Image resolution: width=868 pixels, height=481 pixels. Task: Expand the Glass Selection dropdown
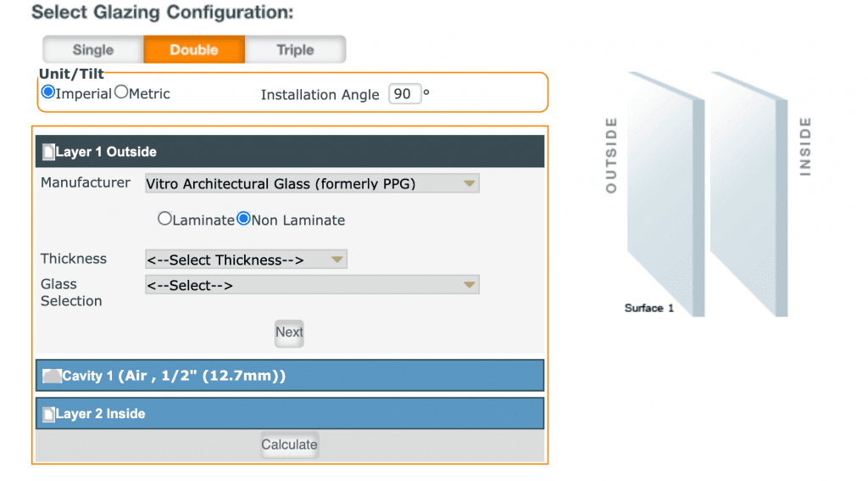pos(311,285)
